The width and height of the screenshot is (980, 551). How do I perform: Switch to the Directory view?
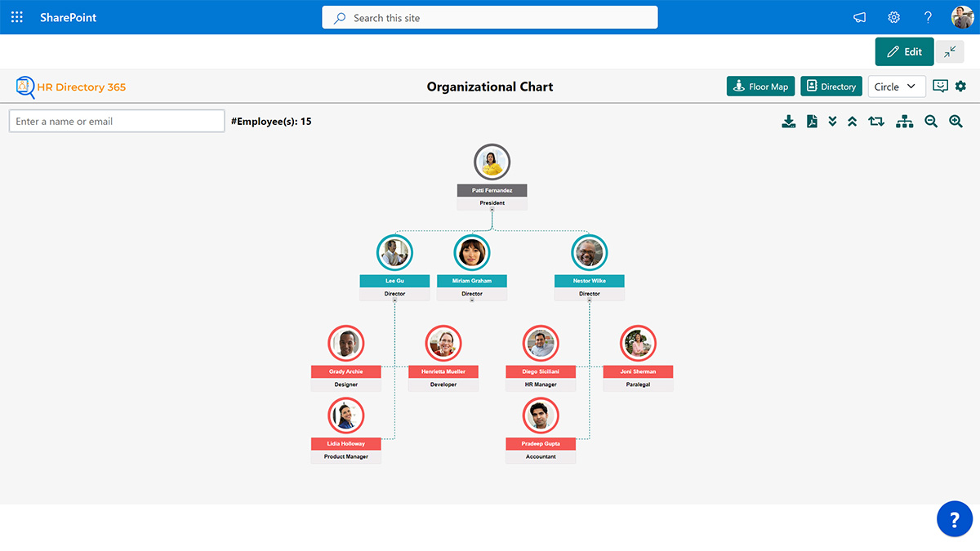tap(831, 86)
